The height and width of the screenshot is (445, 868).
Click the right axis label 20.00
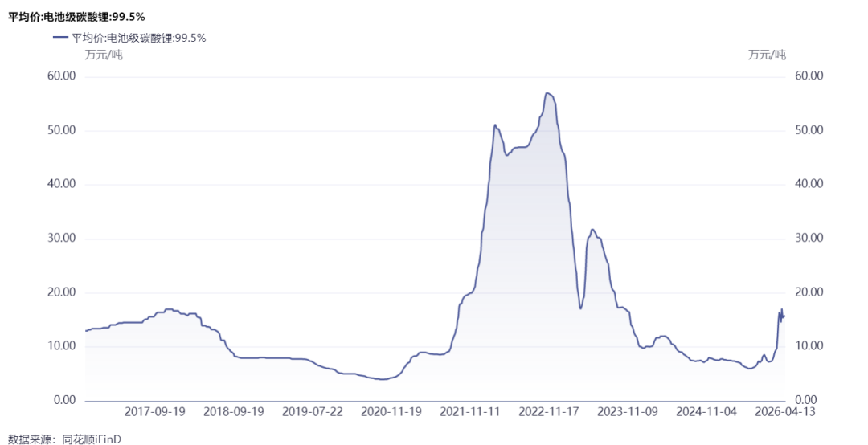tap(809, 292)
